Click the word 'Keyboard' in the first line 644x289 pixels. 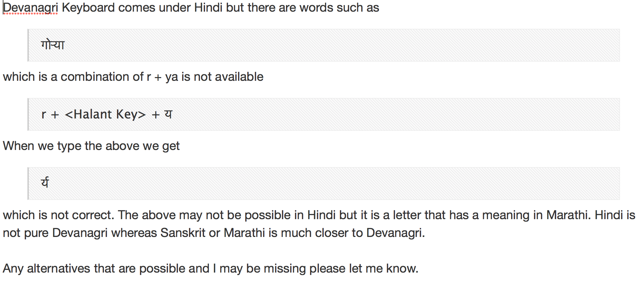88,8
